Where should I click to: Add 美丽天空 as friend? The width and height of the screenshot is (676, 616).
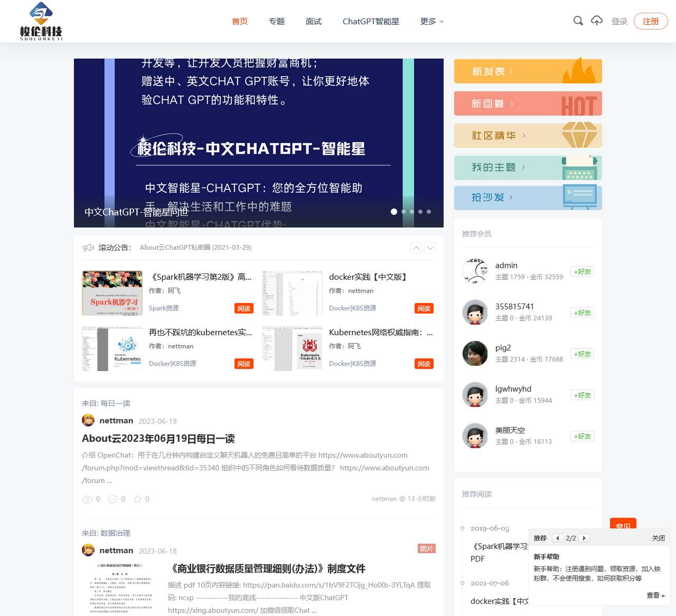point(583,437)
